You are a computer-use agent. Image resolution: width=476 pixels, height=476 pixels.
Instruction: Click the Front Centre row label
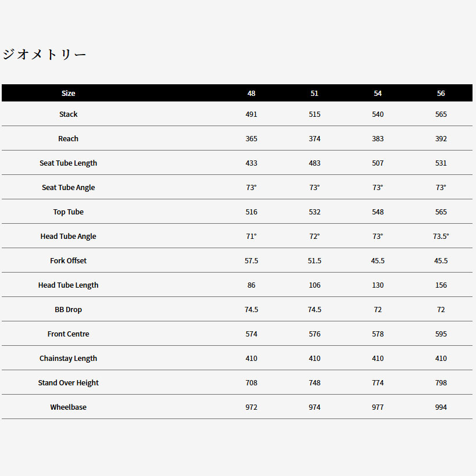tap(68, 334)
